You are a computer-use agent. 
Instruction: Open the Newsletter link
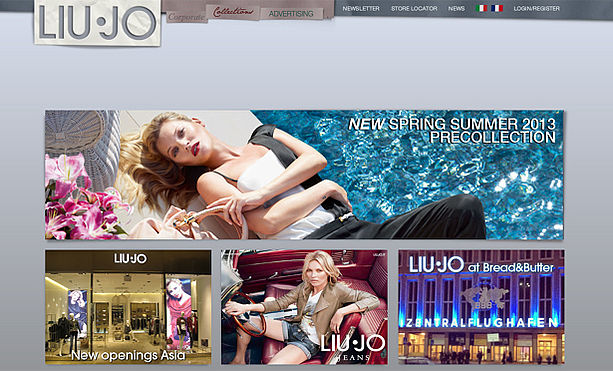click(361, 8)
